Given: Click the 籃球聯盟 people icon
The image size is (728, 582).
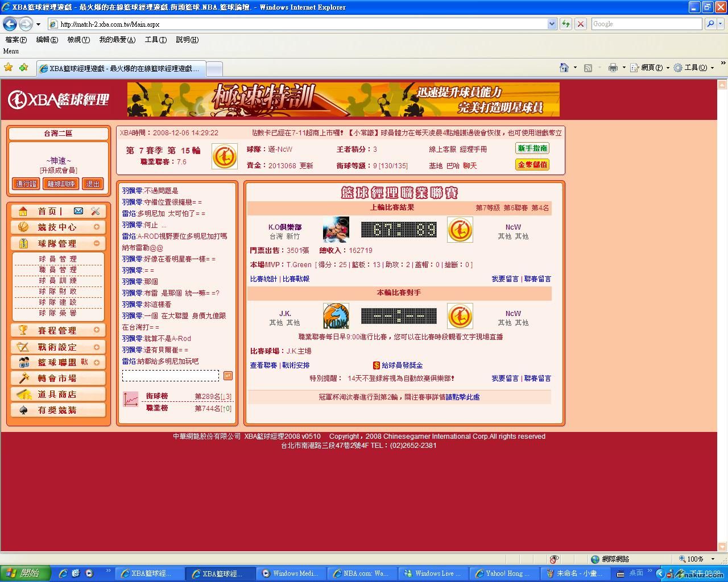Looking at the screenshot, I should 24,362.
